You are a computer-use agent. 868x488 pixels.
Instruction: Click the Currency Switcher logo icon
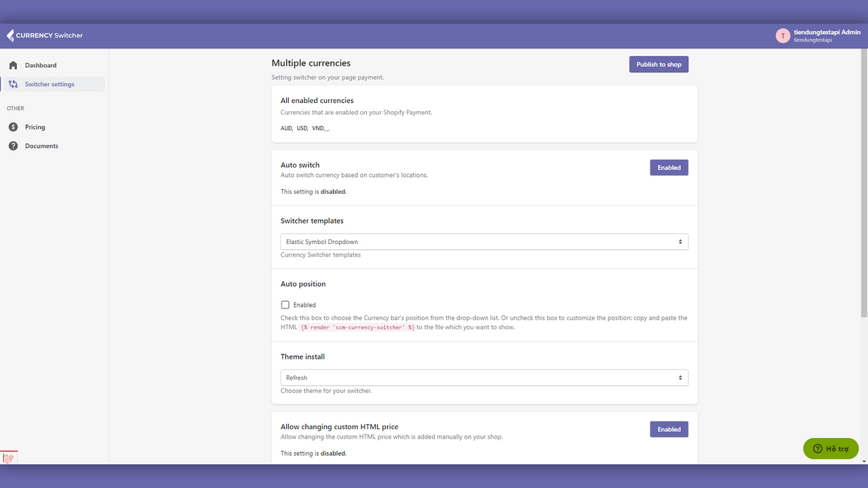tap(10, 35)
